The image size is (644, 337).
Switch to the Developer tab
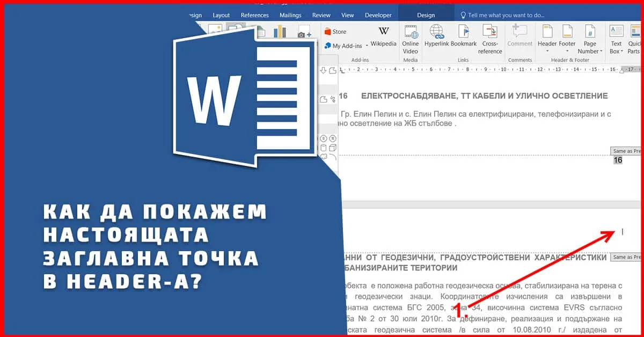pyautogui.click(x=378, y=16)
